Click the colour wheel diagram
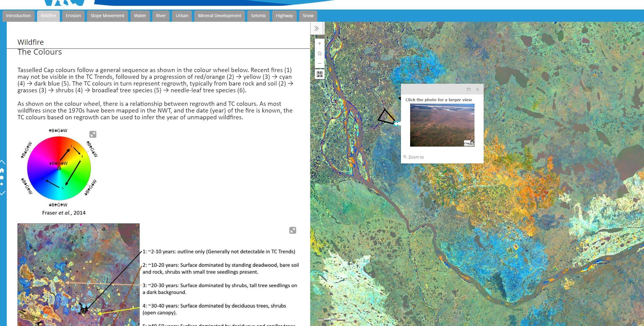This screenshot has width=644, height=326. (59, 168)
